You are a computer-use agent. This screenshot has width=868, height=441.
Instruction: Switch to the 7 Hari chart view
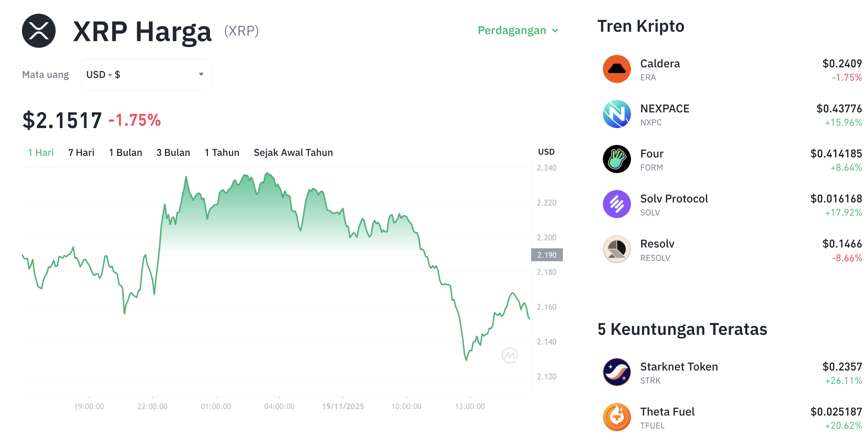[81, 152]
